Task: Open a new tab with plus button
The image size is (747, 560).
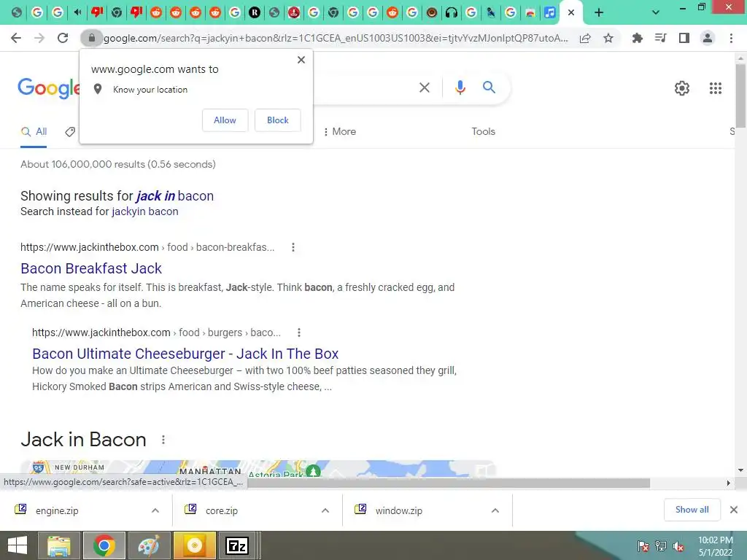Action: [x=599, y=12]
